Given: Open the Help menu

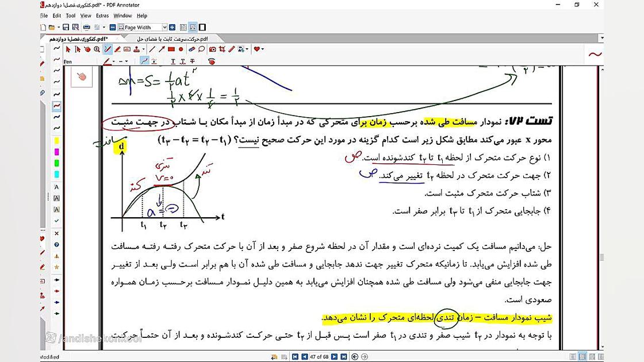Looking at the screenshot, I should pos(141,16).
